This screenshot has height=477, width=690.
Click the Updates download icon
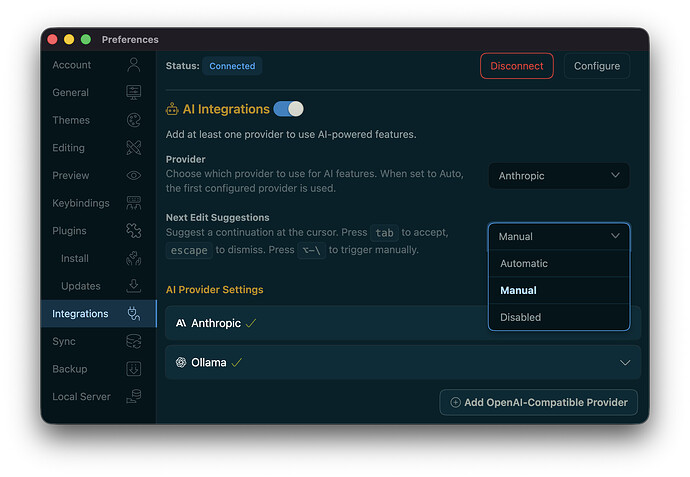[x=134, y=286]
